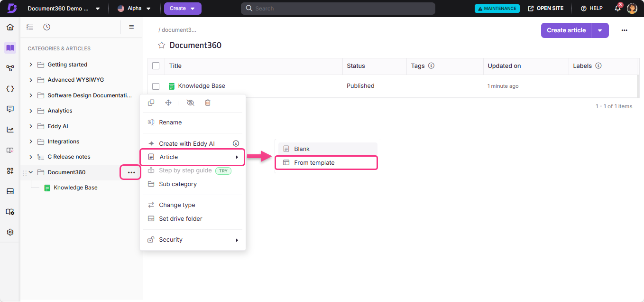
Task: Open the Drive section in the sidebar
Action: coord(10,191)
